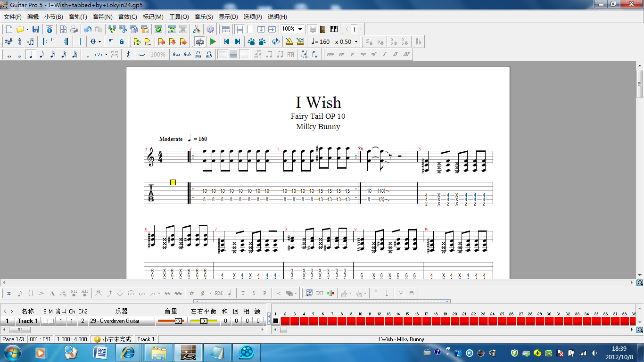
Task: Open the score checker green checkmark icon
Action: click(x=158, y=29)
